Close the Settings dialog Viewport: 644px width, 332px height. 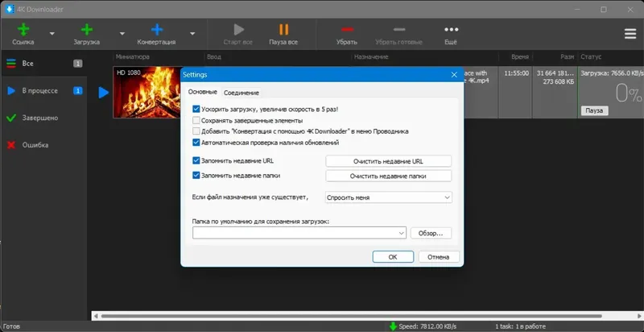click(x=454, y=75)
